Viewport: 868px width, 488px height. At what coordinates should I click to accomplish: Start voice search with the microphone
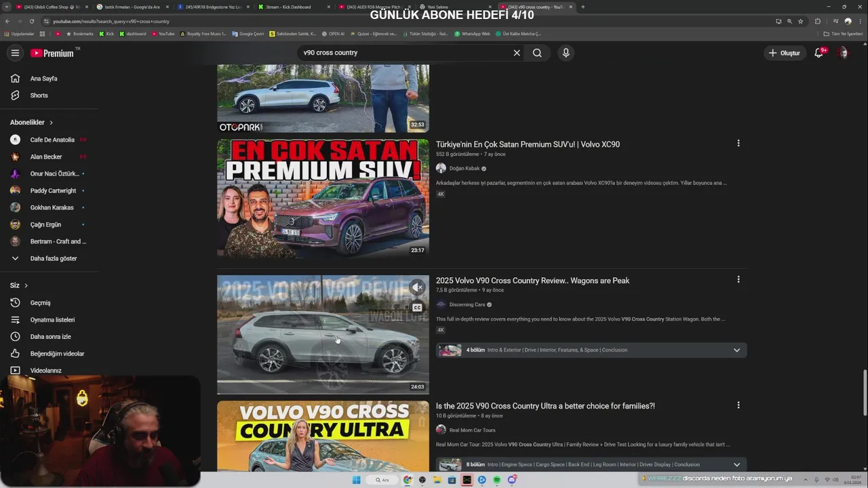click(566, 53)
